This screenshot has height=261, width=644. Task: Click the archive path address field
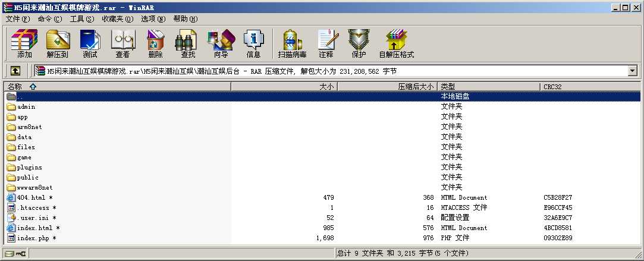point(331,71)
